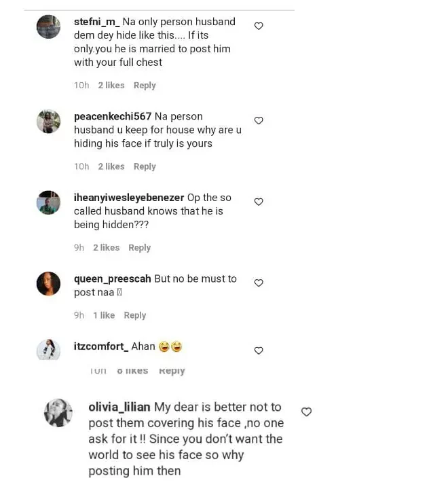Open queen_preescah avatar image
This screenshot has width=448, height=489.
(x=48, y=284)
